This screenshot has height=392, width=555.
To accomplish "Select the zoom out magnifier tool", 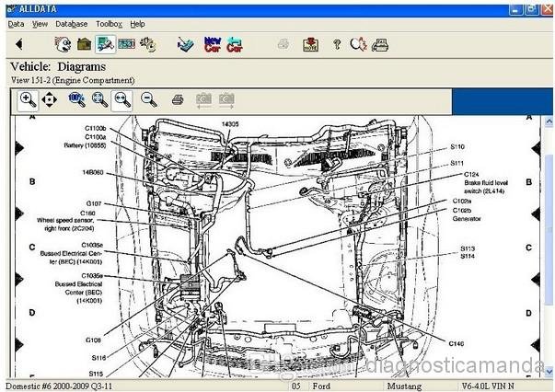I will (149, 99).
